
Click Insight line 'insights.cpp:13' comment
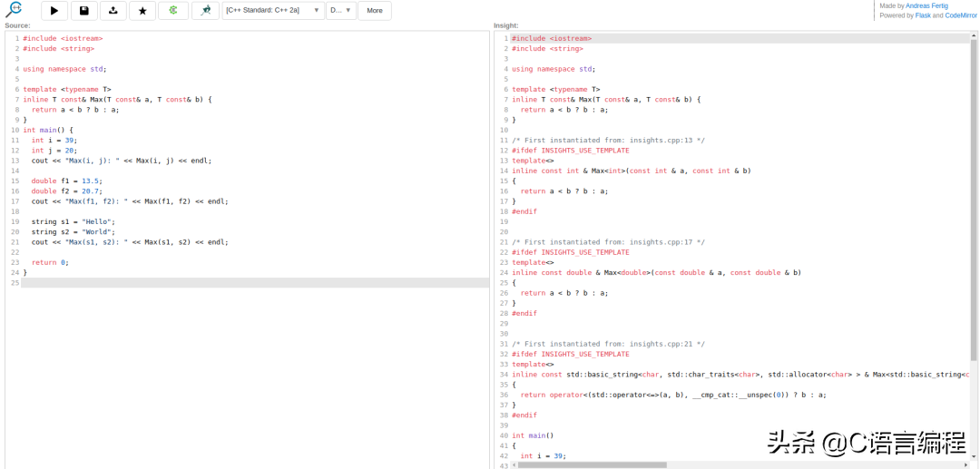coord(608,141)
